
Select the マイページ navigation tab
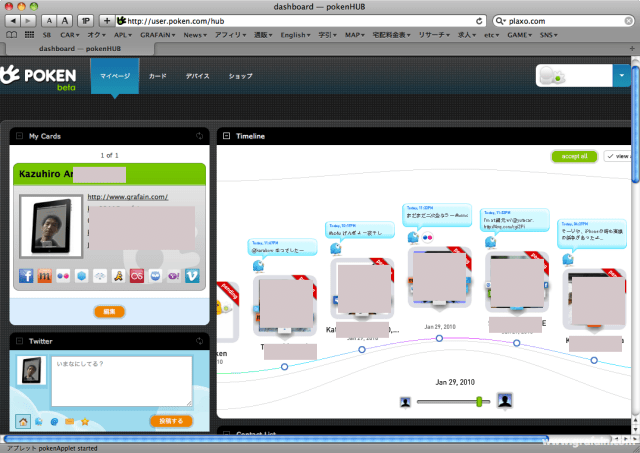(x=115, y=76)
